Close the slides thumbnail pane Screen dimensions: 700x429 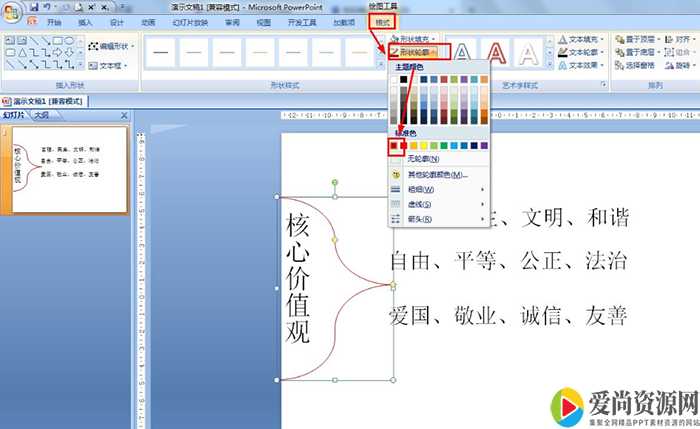pos(124,115)
